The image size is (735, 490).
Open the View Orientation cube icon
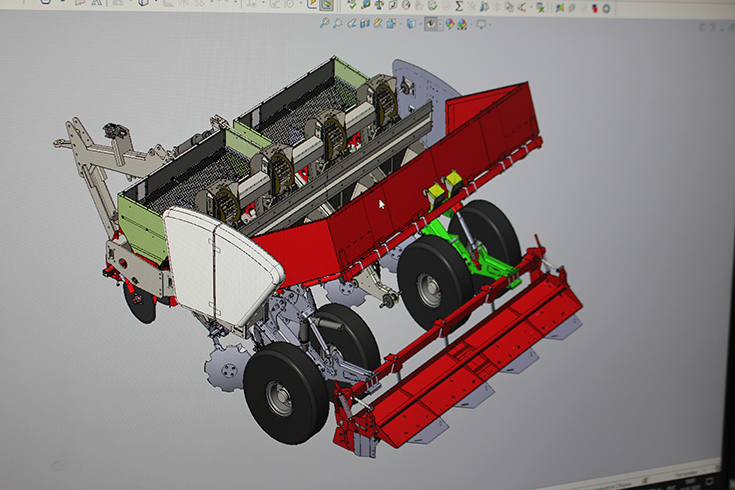[390, 23]
